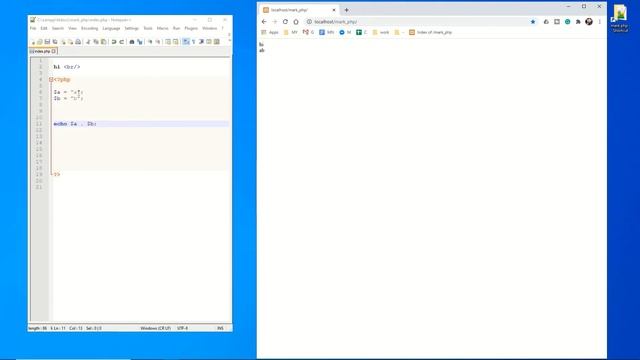Select the index.php document tab

tap(42, 51)
